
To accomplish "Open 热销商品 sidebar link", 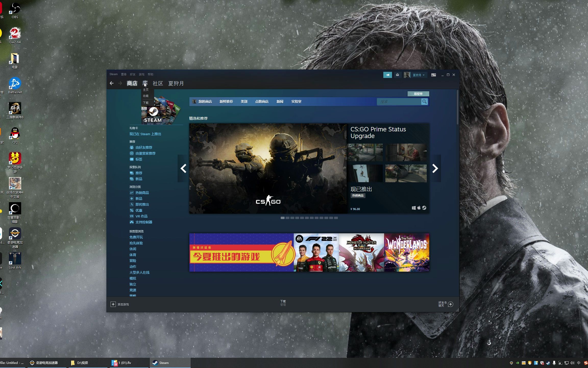I will [142, 193].
